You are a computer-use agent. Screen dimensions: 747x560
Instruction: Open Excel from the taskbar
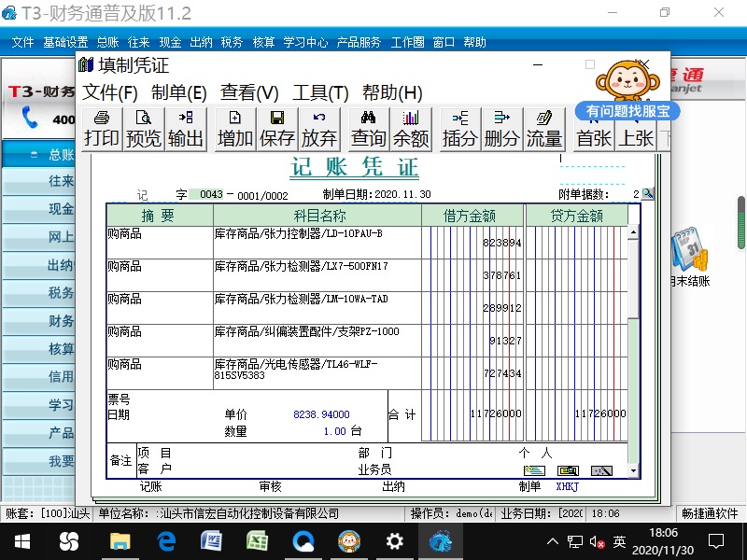(258, 541)
